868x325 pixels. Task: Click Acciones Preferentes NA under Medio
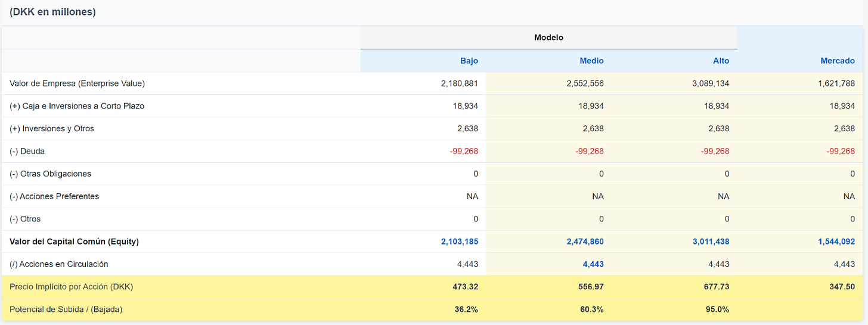click(599, 196)
